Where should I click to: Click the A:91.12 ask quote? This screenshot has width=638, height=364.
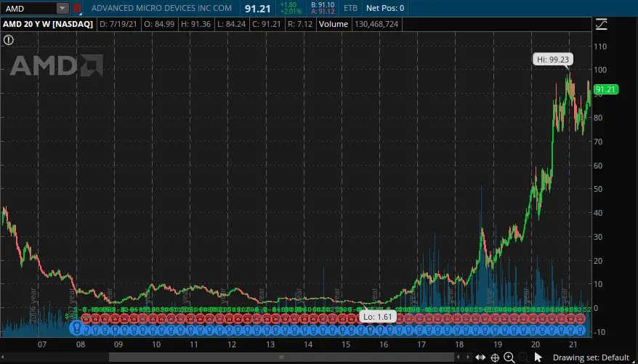(x=323, y=12)
